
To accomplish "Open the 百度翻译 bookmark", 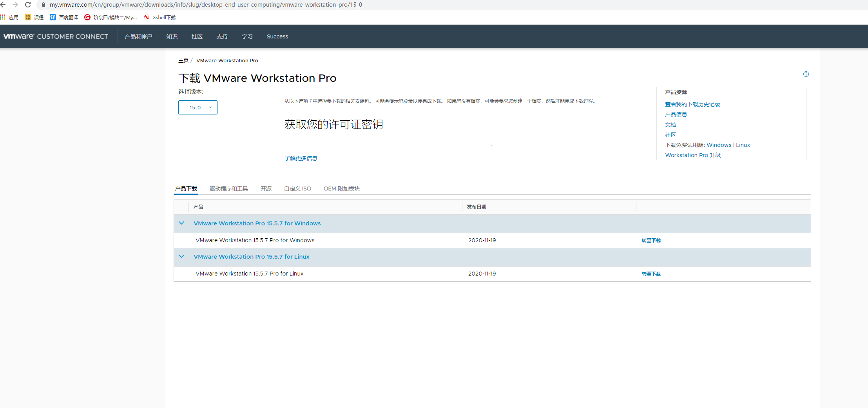I will point(64,17).
